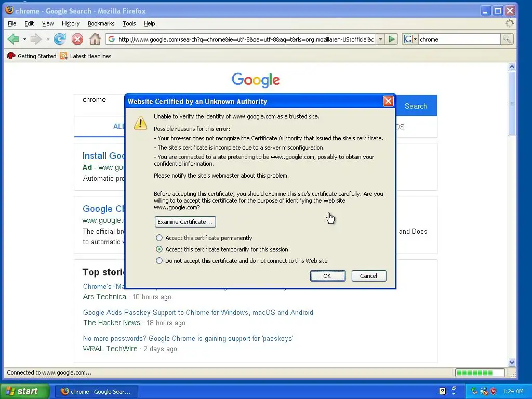The height and width of the screenshot is (399, 532).
Task: Click the red Stop loading icon
Action: (x=77, y=39)
